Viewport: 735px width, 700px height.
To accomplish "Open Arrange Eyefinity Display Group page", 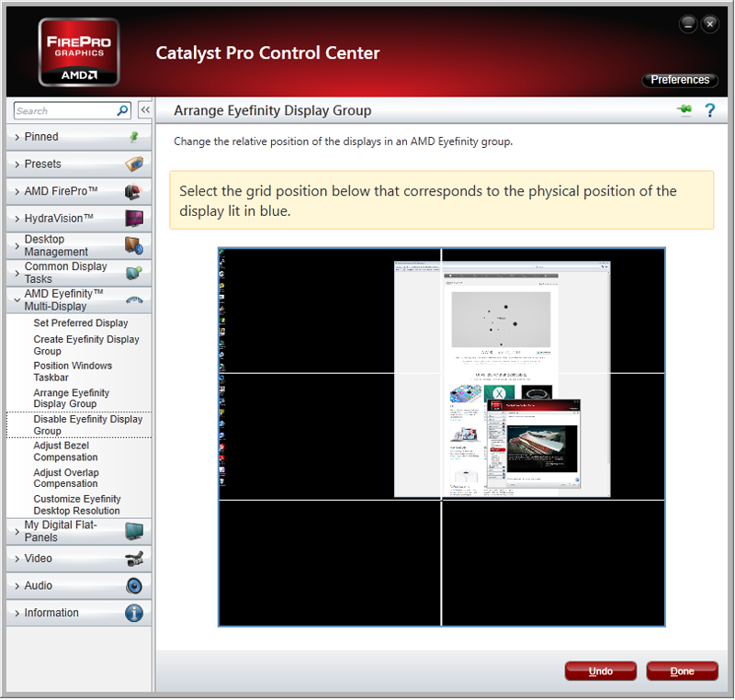I will click(x=72, y=399).
